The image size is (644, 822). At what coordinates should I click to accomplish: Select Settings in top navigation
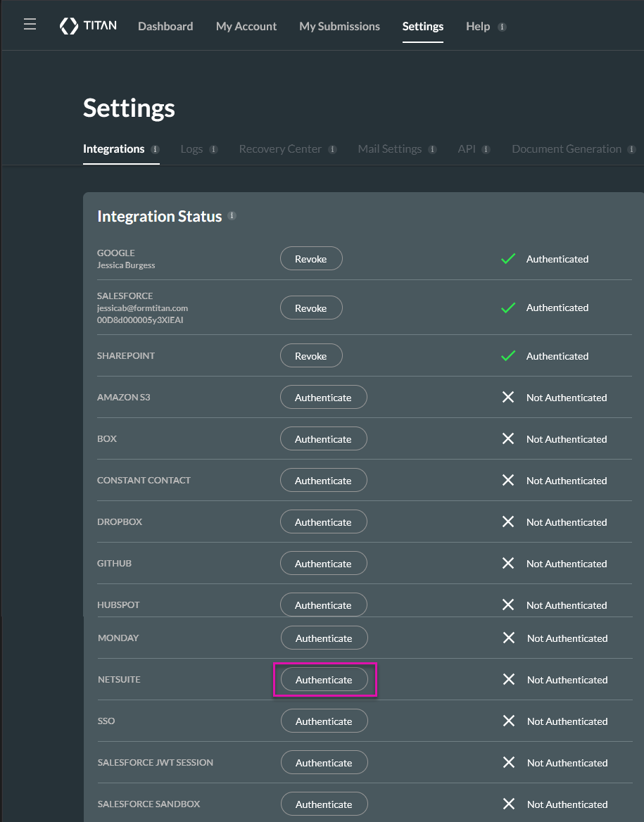point(423,26)
